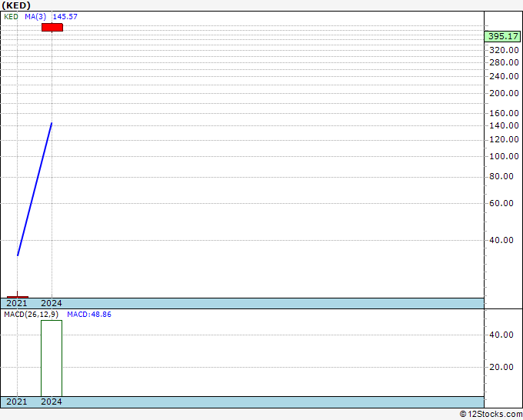Click the MA(3) indicator label
The height and width of the screenshot is (420, 523).
35,17
